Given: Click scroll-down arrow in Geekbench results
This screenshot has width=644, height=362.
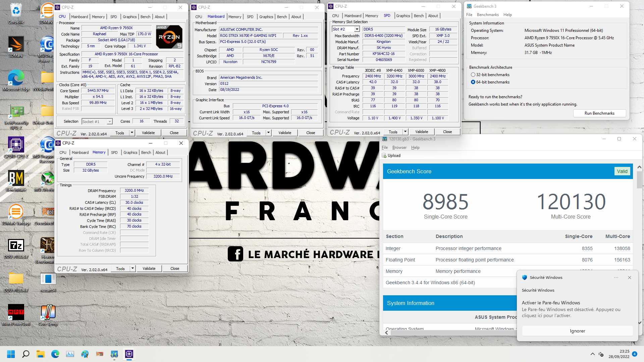Looking at the screenshot, I should [x=639, y=323].
